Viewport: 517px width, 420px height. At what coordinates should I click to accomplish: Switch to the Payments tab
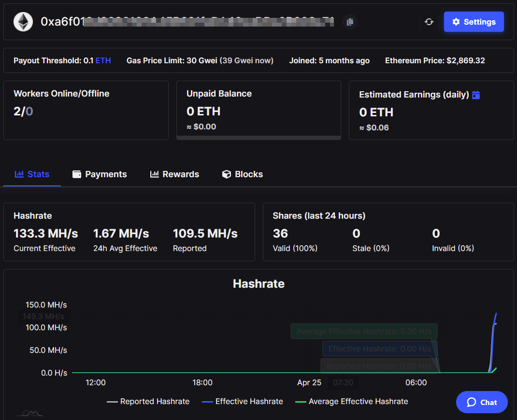click(100, 174)
